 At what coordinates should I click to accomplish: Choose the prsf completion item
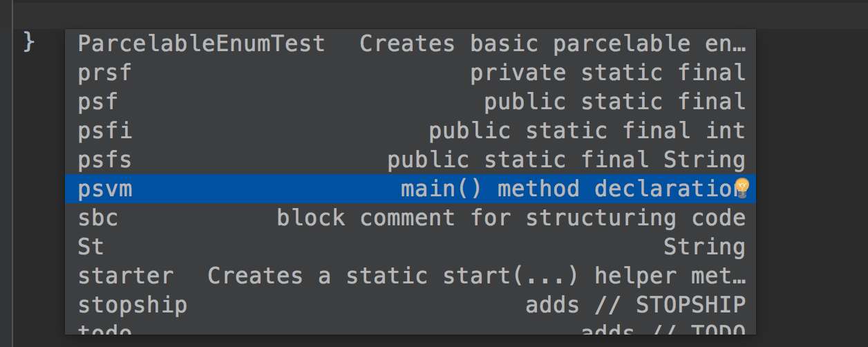click(x=411, y=73)
